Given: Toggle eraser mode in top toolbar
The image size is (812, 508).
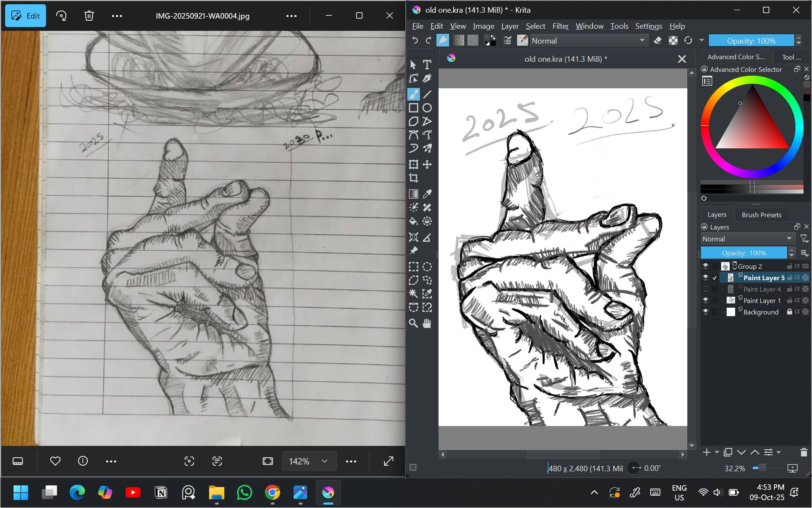Looking at the screenshot, I should coord(657,41).
